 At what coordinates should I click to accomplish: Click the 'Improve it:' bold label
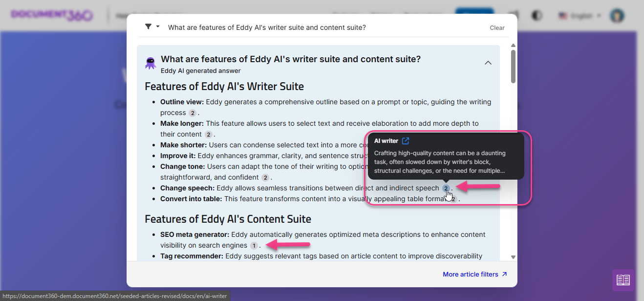178,156
